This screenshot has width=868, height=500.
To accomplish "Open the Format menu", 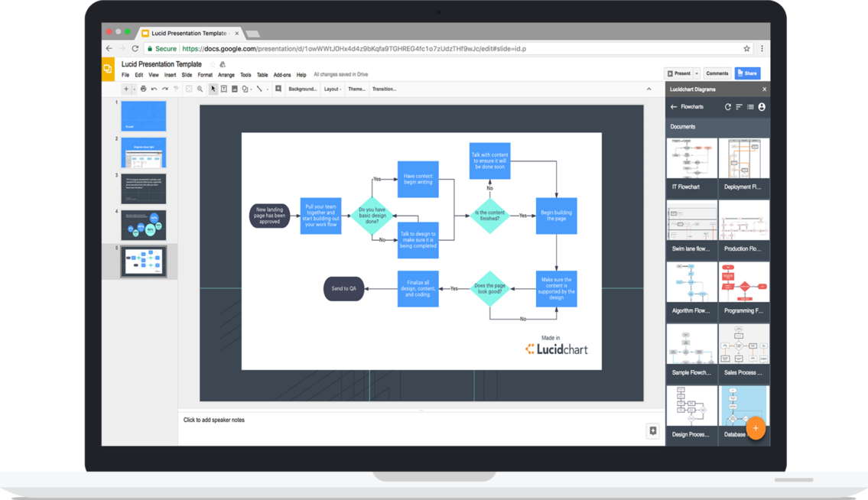I will click(x=205, y=75).
